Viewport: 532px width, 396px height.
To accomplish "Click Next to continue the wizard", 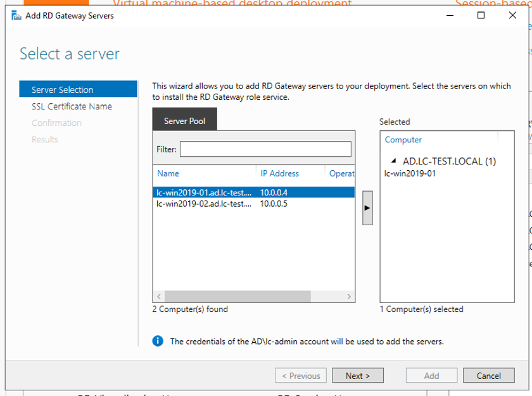I will [x=358, y=375].
